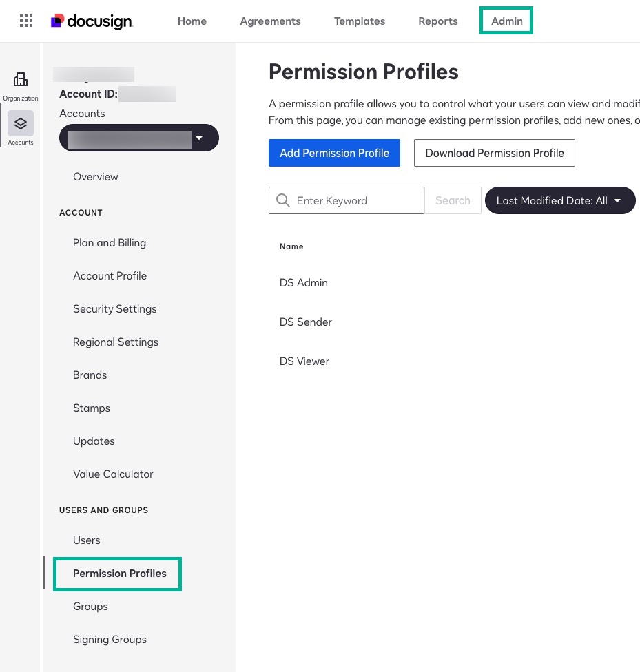The height and width of the screenshot is (672, 640).
Task: Click the Docusign logo
Action: coord(92,21)
